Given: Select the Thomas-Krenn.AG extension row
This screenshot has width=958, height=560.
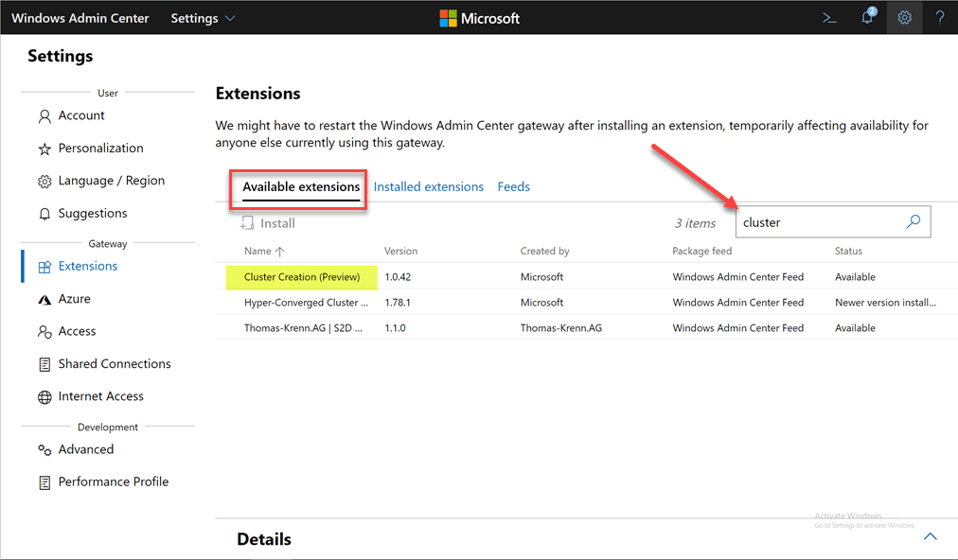Looking at the screenshot, I should point(303,328).
